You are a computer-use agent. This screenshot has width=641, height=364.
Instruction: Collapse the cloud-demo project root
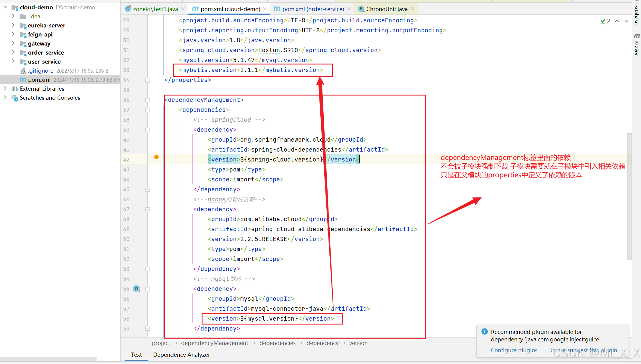[x=5, y=7]
